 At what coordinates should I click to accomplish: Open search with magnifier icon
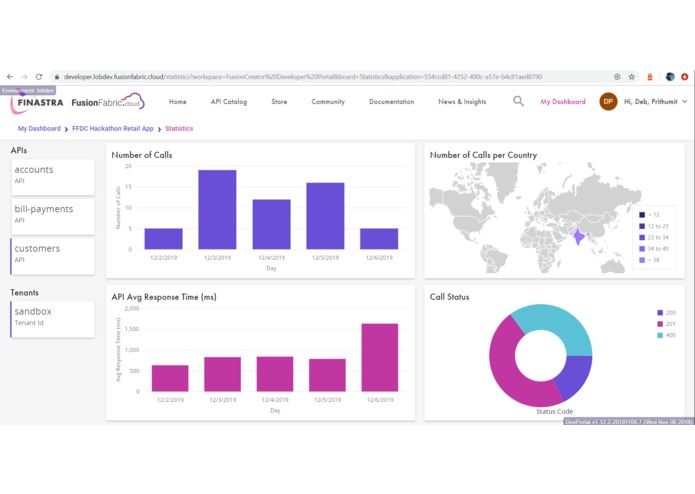coord(518,101)
